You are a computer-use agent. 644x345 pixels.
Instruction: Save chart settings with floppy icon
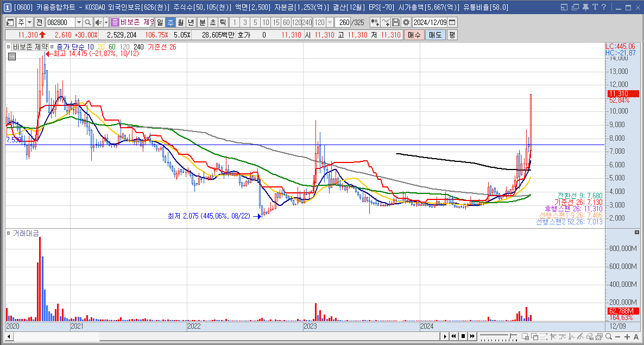coord(395,23)
